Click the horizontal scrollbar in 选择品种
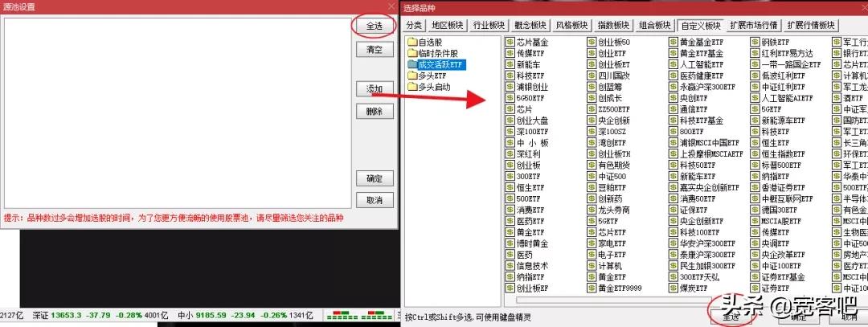 point(612,300)
